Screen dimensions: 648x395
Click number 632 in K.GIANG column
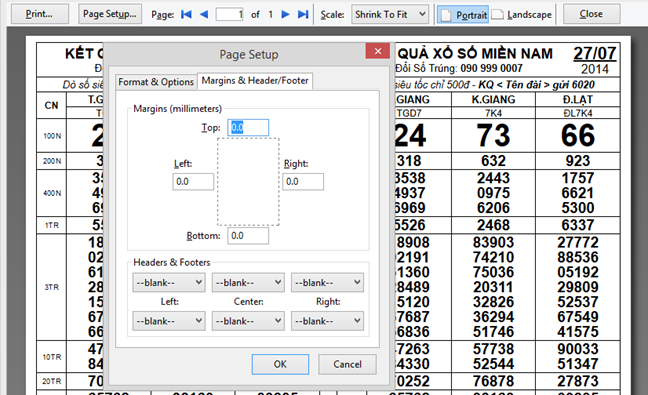tap(493, 161)
